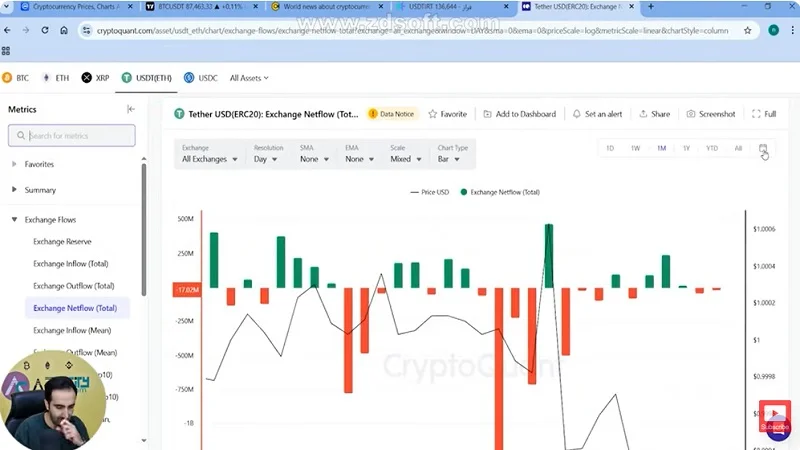This screenshot has width=800, height=450.
Task: Open the chart in Full screen
Action: point(756,114)
